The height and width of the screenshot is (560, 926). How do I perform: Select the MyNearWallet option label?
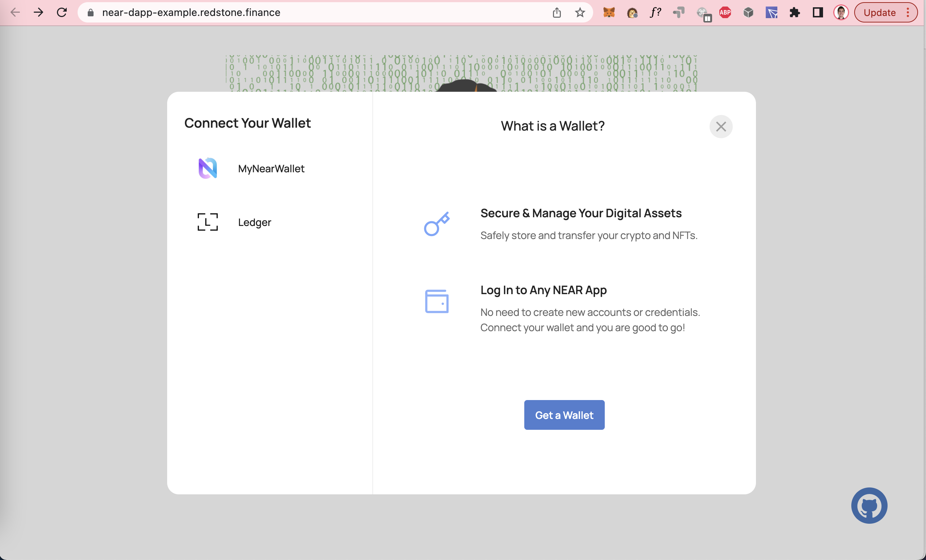271,169
